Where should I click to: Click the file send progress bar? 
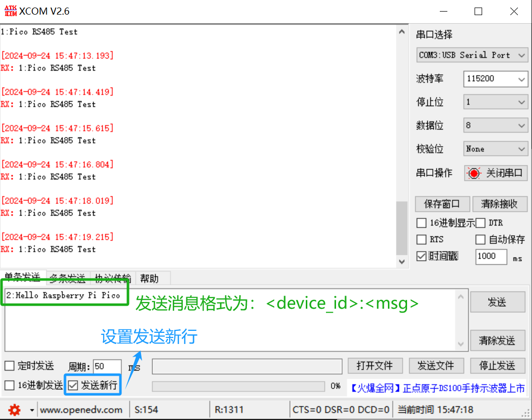[238, 386]
